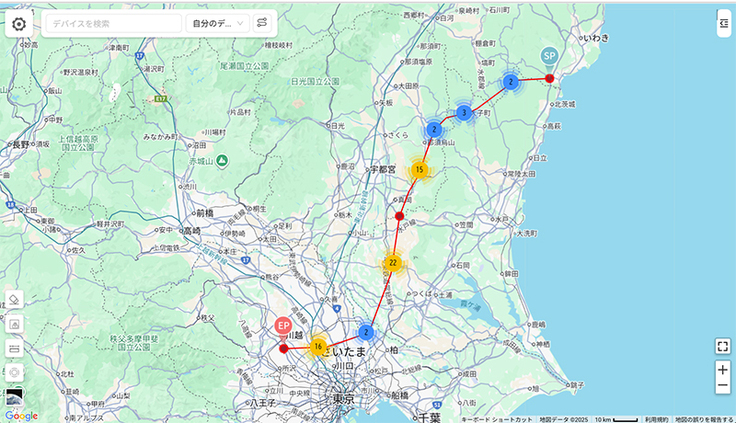Collapse the side panel icon at top right
Image resolution: width=736 pixels, height=423 pixels.
pos(723,23)
